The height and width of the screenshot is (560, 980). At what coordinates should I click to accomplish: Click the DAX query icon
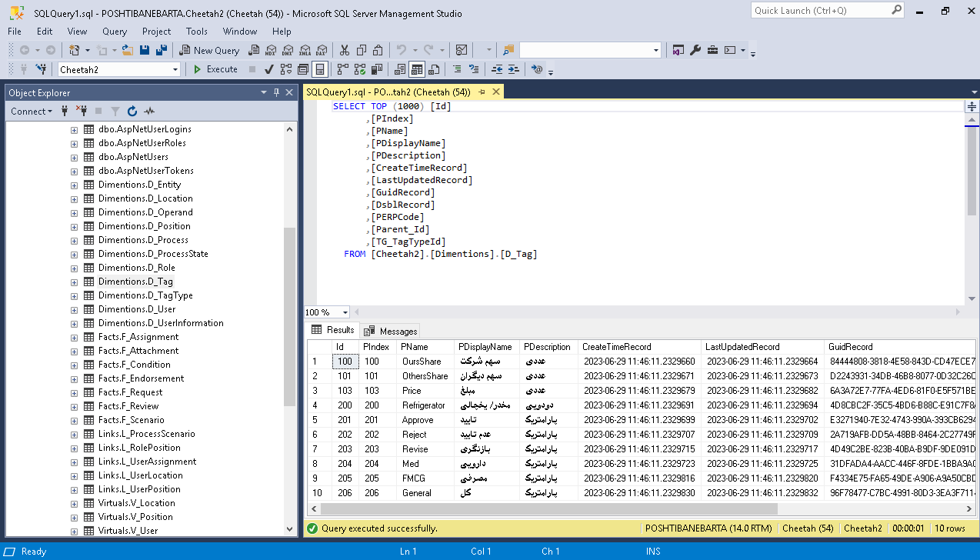(x=322, y=50)
